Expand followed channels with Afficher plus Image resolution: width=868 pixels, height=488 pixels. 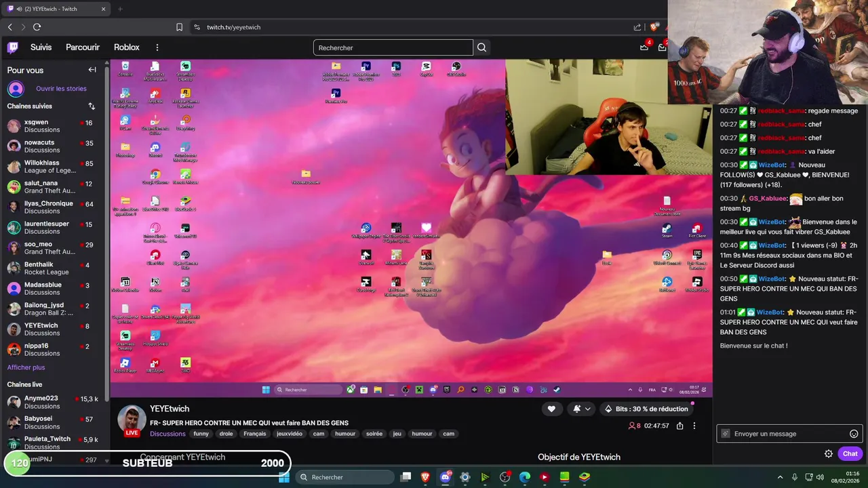[x=26, y=367]
